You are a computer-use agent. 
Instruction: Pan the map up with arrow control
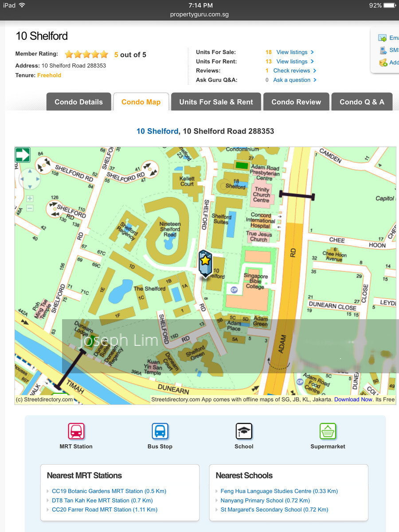pyautogui.click(x=30, y=171)
